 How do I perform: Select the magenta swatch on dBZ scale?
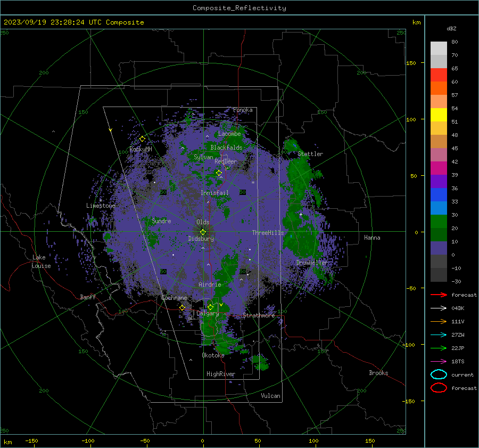pyautogui.click(x=439, y=168)
